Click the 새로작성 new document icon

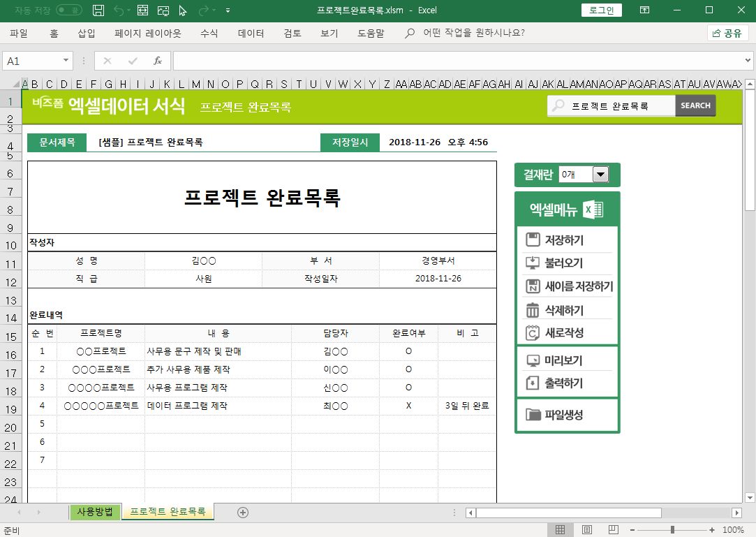click(x=533, y=332)
